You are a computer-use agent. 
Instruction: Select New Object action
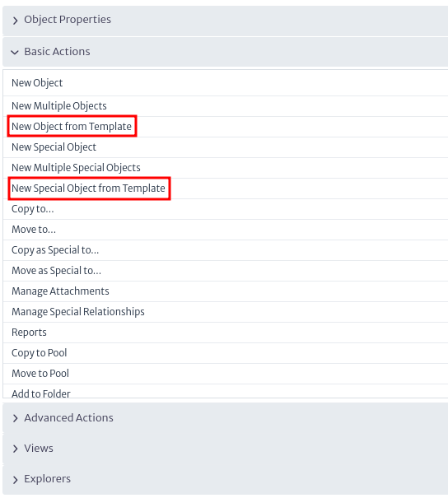(226, 83)
